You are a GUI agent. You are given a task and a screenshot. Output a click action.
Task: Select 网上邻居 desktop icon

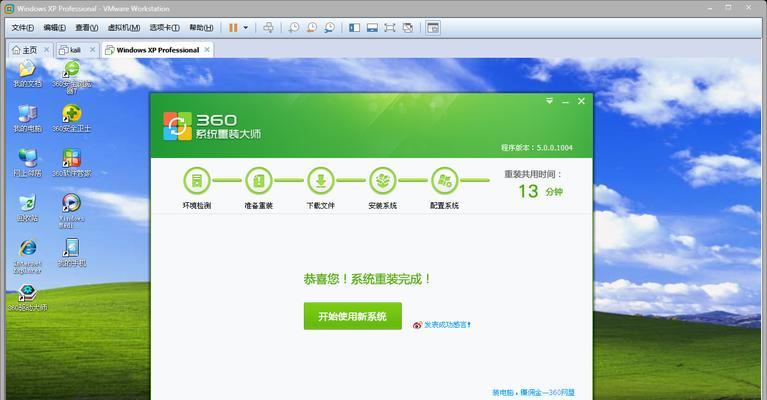27,163
